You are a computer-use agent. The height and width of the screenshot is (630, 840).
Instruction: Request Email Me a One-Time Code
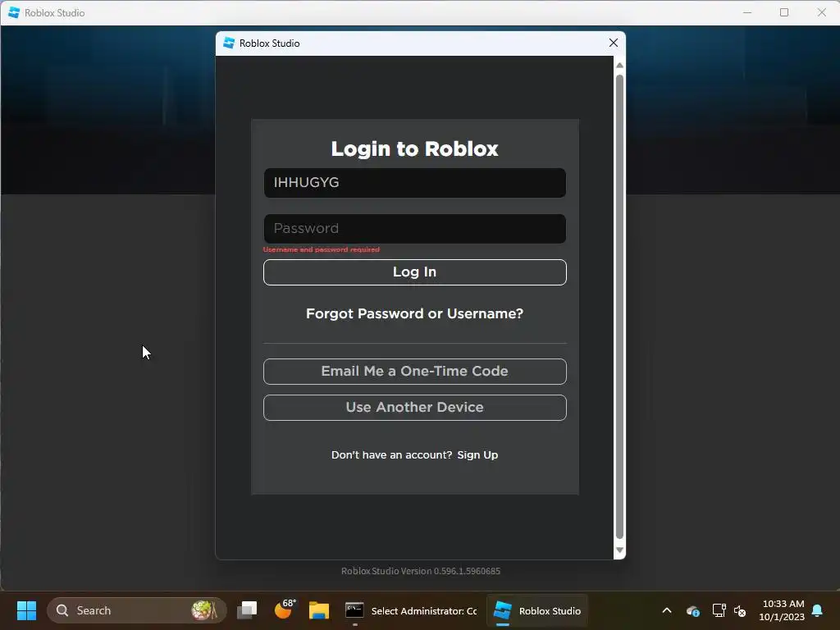414,372
